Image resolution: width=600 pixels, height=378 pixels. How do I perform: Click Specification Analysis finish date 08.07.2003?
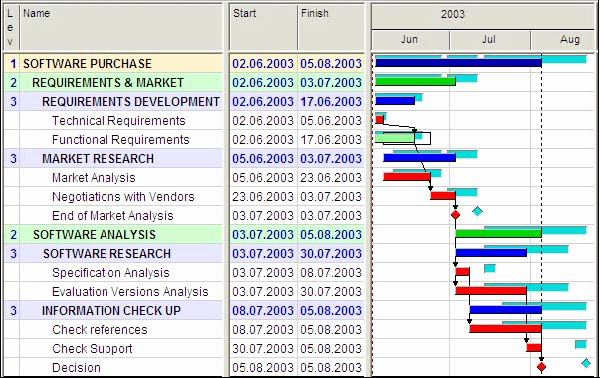point(331,273)
